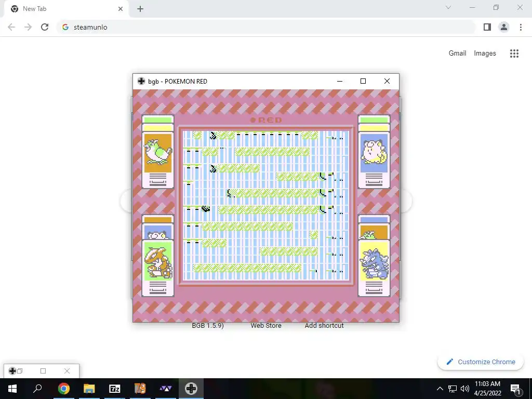Click the address bar containing 'steamunlo'
Screen dimensions: 532x399
click(266, 27)
